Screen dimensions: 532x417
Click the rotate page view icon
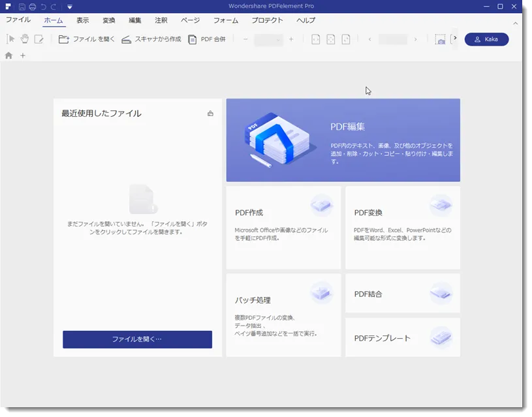(346, 39)
